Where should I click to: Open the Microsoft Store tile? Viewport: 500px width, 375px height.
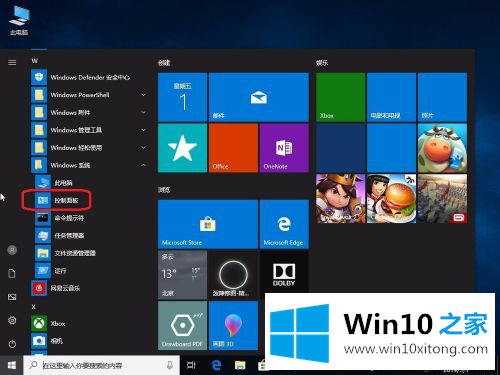tap(208, 224)
